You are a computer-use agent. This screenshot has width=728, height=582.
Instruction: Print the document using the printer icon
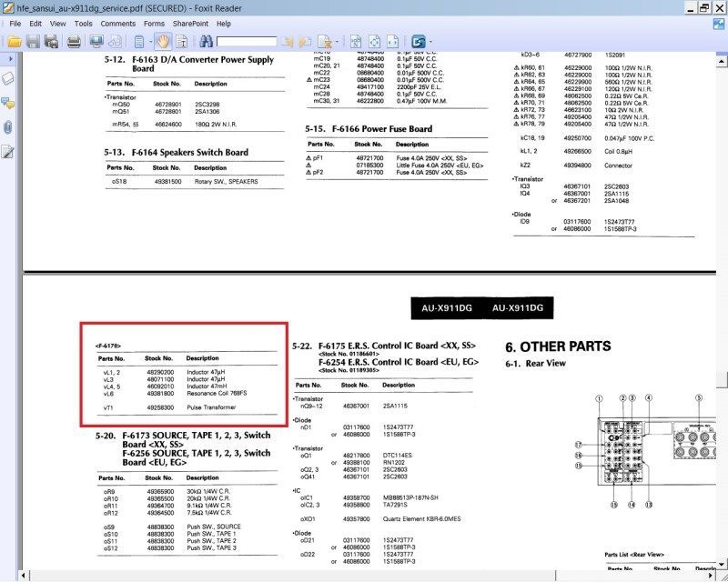pos(74,42)
